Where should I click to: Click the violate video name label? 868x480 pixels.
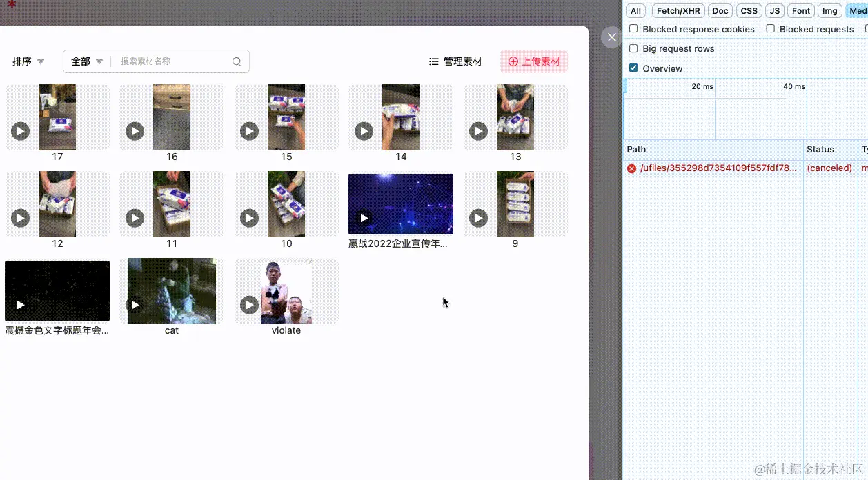coord(286,330)
